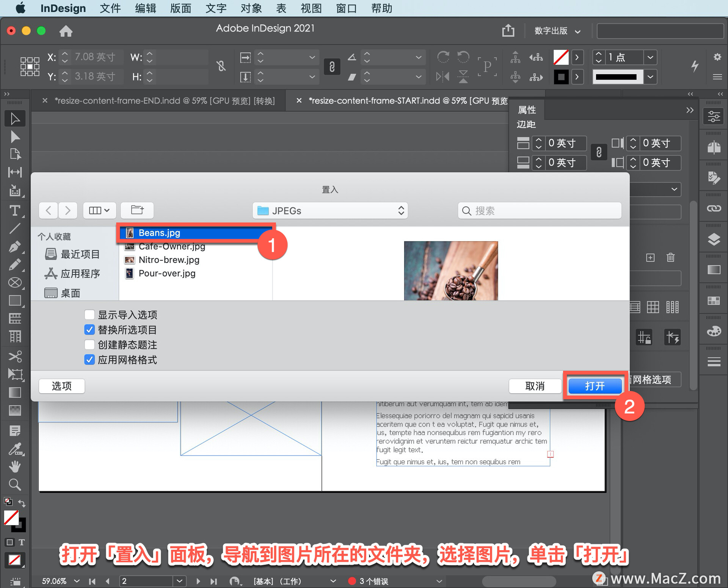Uncheck Apply Grid Format checkbox

point(89,360)
